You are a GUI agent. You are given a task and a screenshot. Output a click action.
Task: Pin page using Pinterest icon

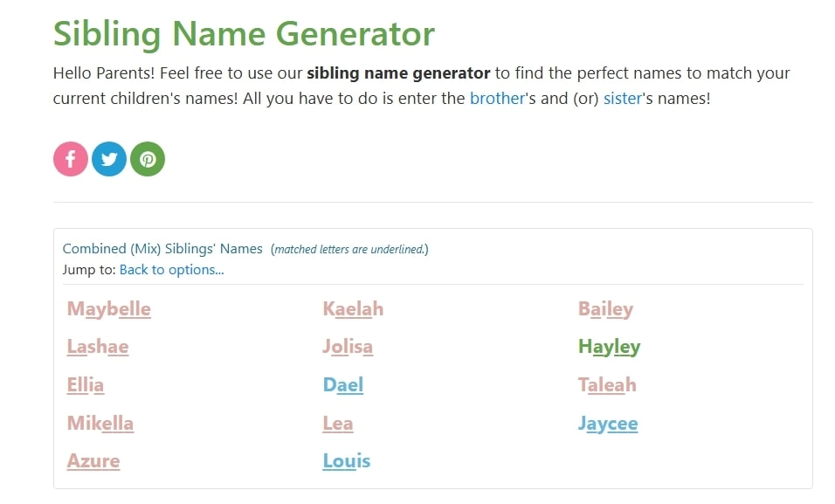[x=148, y=160]
